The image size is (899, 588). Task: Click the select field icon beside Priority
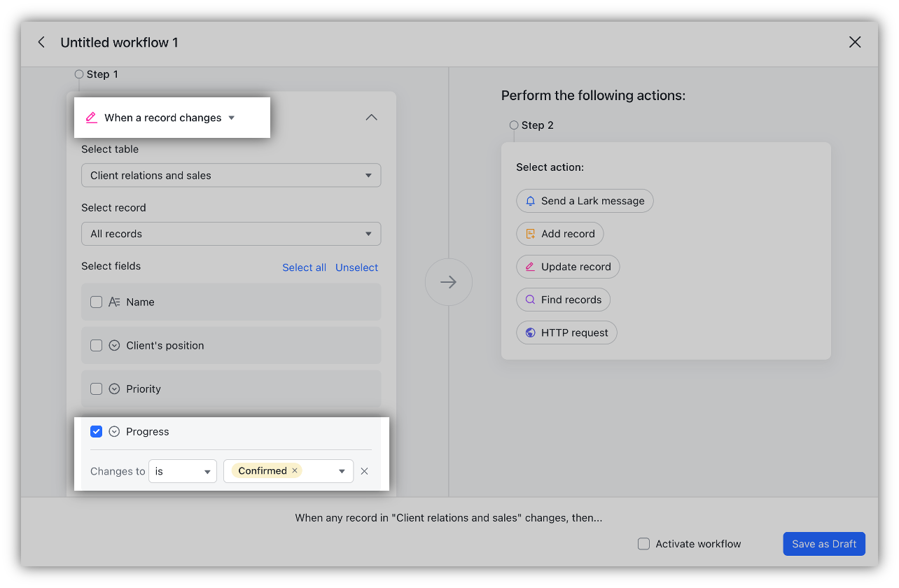pos(114,388)
